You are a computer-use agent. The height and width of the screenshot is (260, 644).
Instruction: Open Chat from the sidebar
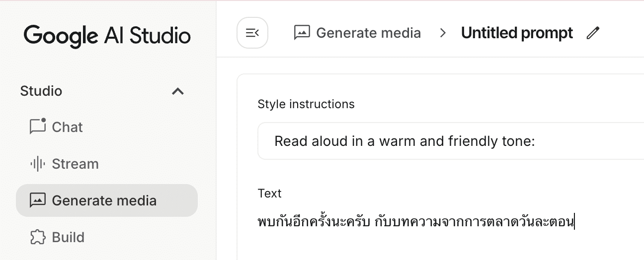tap(67, 127)
